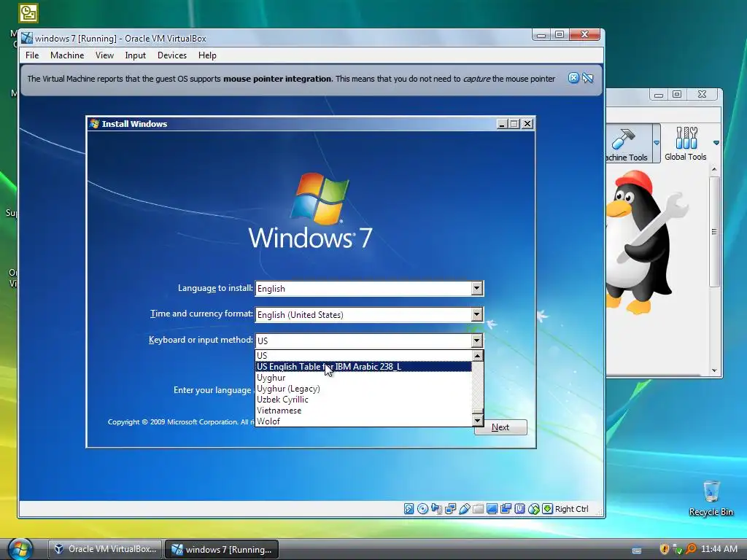Choose Uzbek Cyrillic keyboard layout
The image size is (747, 560).
click(x=363, y=400)
